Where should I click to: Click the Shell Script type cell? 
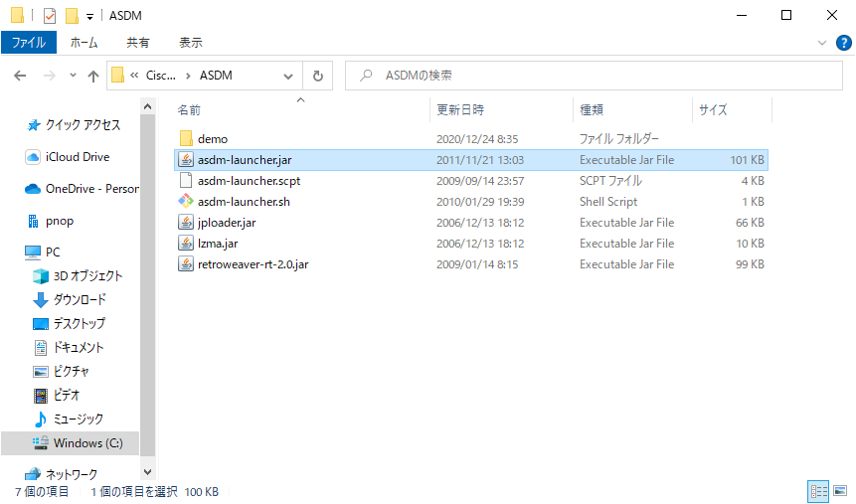(x=608, y=202)
